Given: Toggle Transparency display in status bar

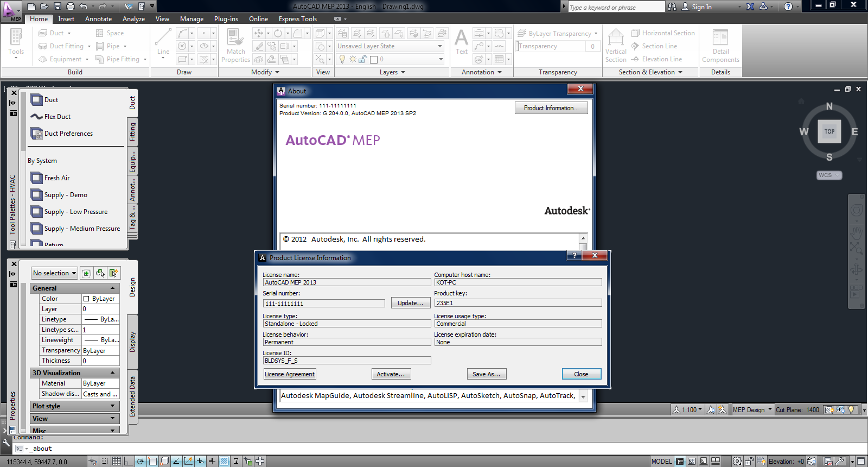Looking at the screenshot, I should pos(224,461).
